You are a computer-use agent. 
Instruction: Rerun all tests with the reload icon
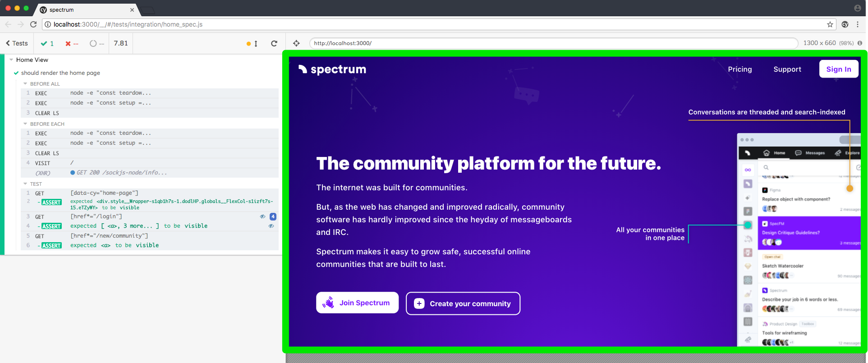pyautogui.click(x=274, y=43)
